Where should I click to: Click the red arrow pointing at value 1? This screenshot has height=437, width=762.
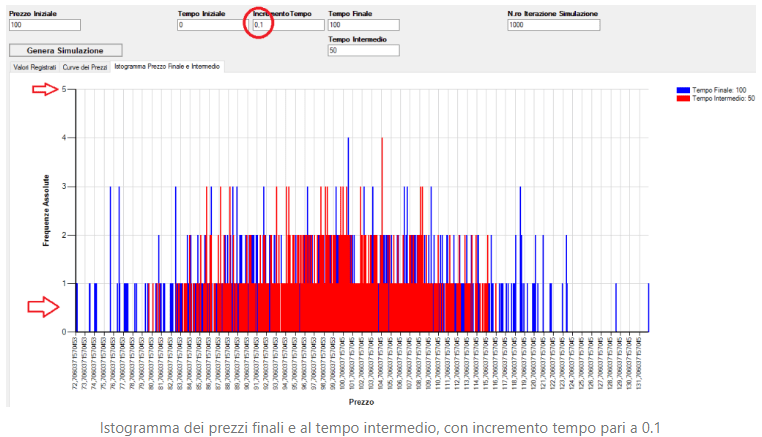[x=40, y=307]
